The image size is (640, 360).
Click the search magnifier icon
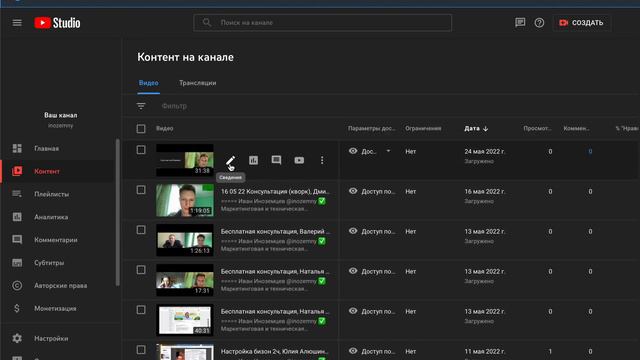pos(207,22)
